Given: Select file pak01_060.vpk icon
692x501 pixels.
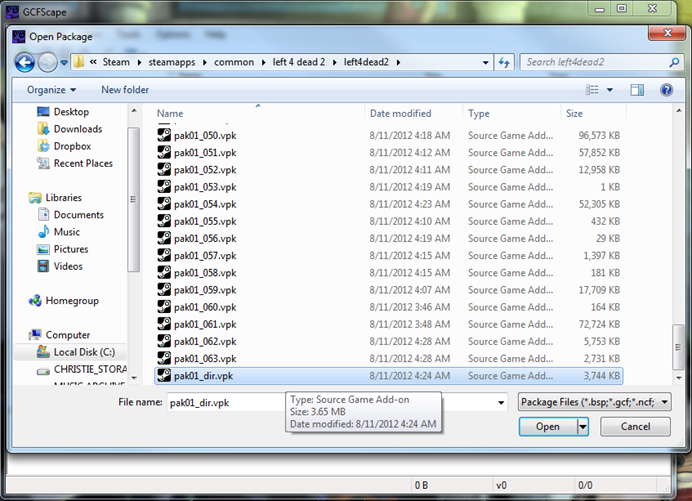Looking at the screenshot, I should click(164, 307).
